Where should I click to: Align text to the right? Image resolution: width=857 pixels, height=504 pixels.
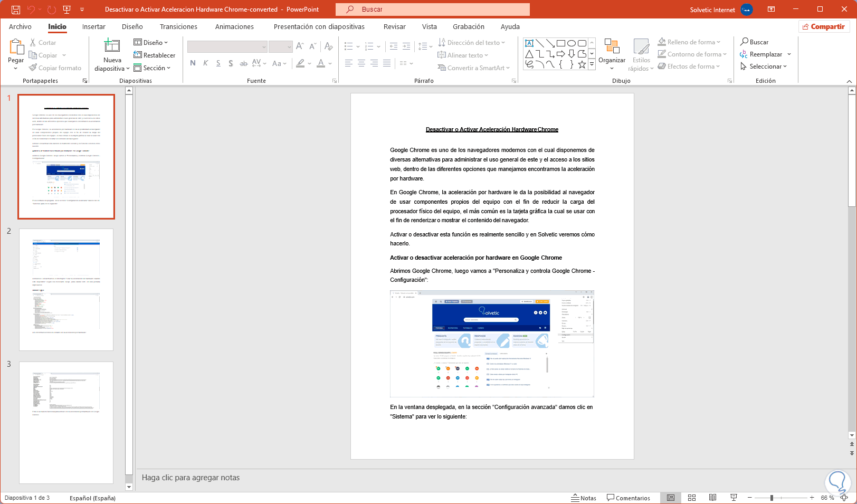pos(374,63)
